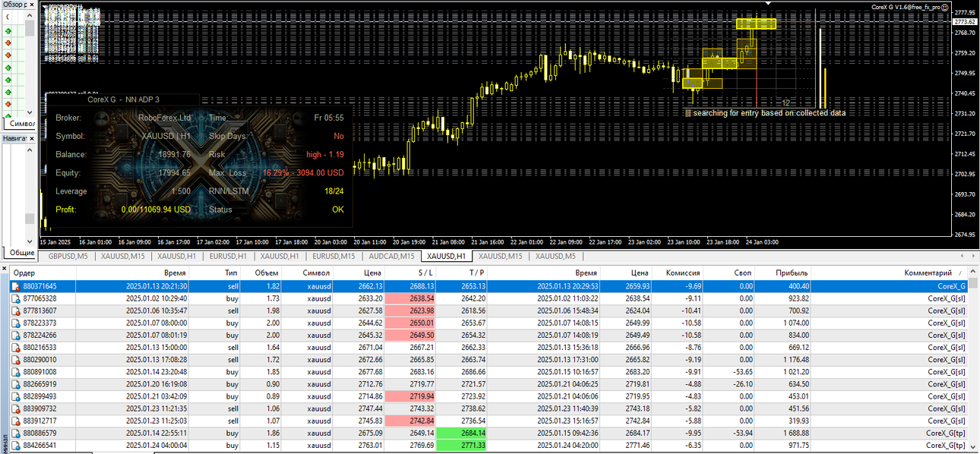Sort history by Прибыль column
Screen dimensions: 980x454
(x=785, y=273)
